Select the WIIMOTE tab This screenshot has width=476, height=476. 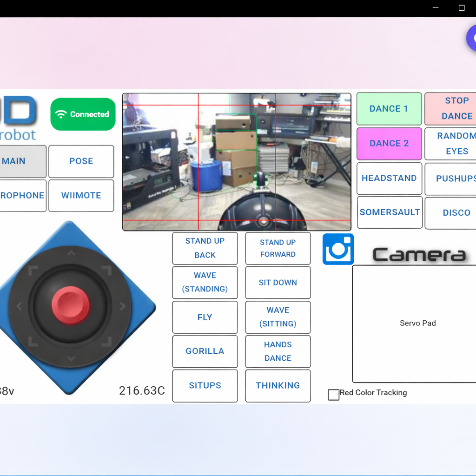pos(81,196)
